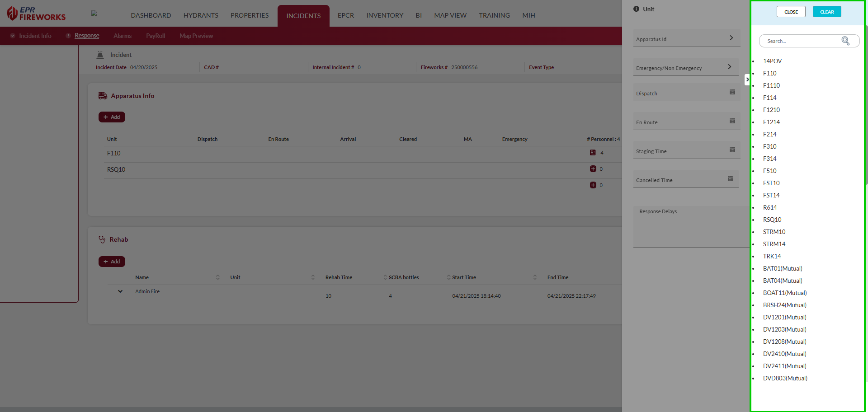Sort the Rehab table by Name
Viewport: 868px width, 412px height.
(x=217, y=277)
